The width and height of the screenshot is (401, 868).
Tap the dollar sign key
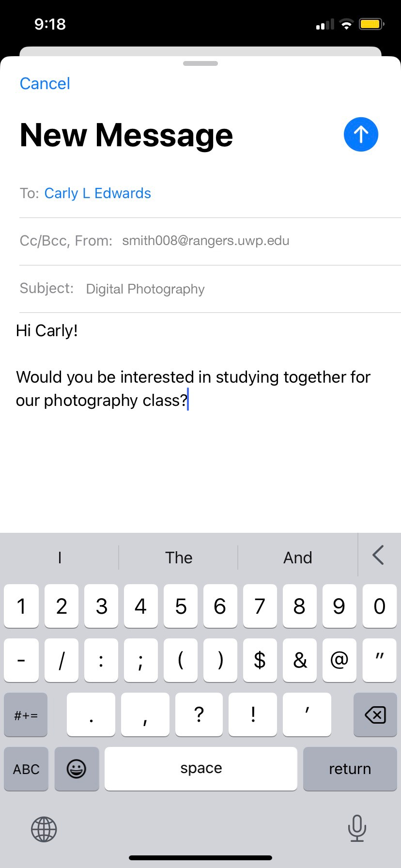(x=260, y=660)
